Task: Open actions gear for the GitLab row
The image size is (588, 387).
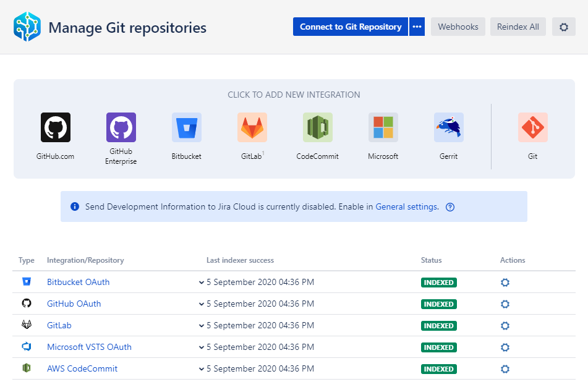Action: [505, 326]
